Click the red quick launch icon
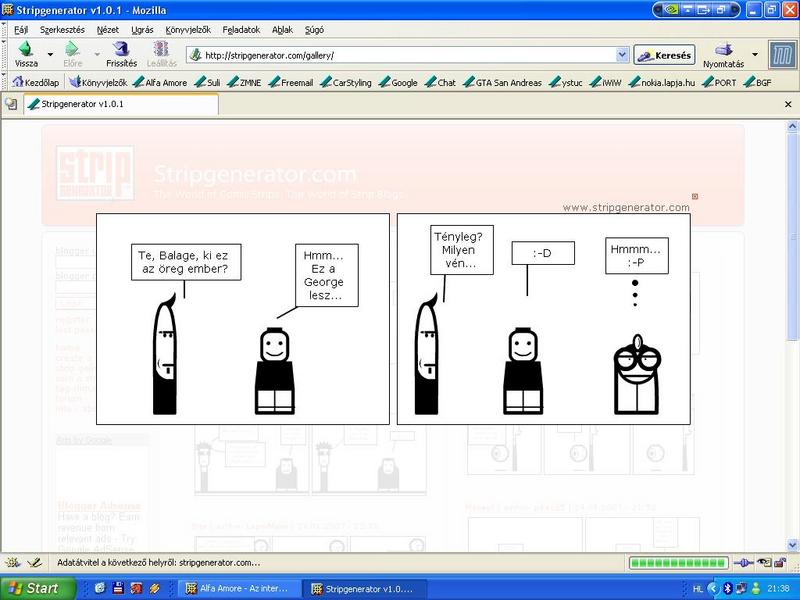 point(136,588)
